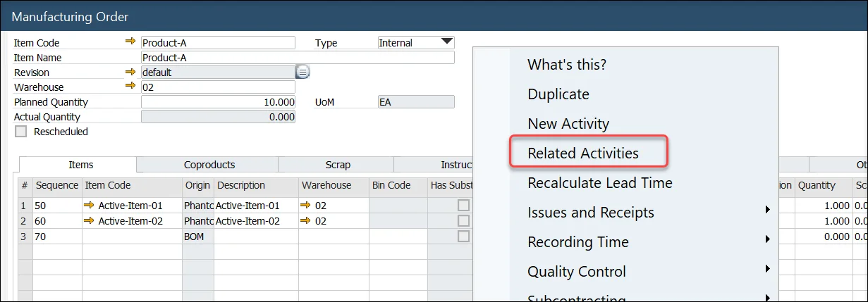The width and height of the screenshot is (868, 302).
Task: Toggle Has Substitute checkbox in row 1
Action: tap(463, 206)
